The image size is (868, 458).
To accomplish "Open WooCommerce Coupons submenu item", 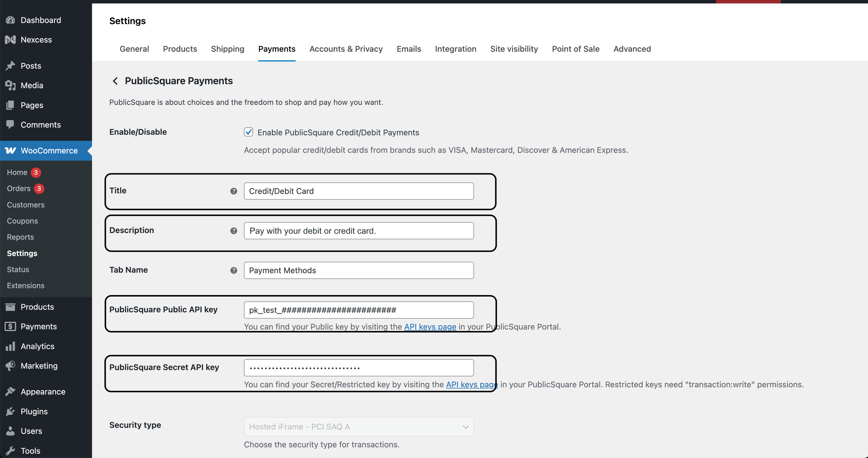I will click(22, 221).
